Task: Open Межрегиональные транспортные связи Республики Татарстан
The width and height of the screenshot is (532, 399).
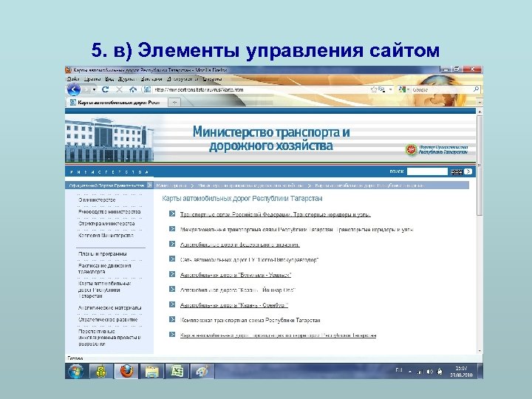Action: coord(296,229)
